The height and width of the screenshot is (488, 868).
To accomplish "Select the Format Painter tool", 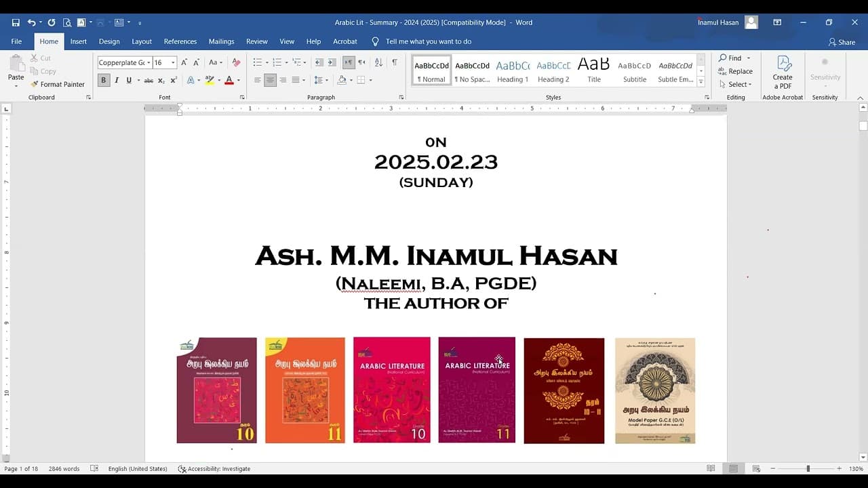I will [58, 84].
